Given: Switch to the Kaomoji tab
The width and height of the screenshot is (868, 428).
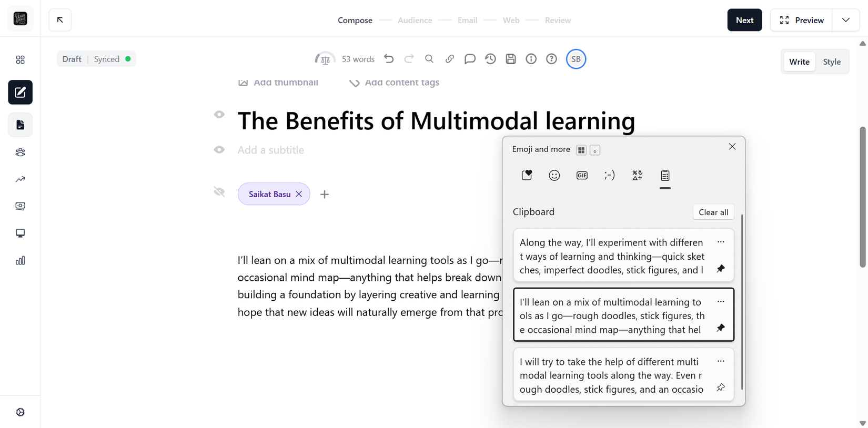Looking at the screenshot, I should coord(610,176).
